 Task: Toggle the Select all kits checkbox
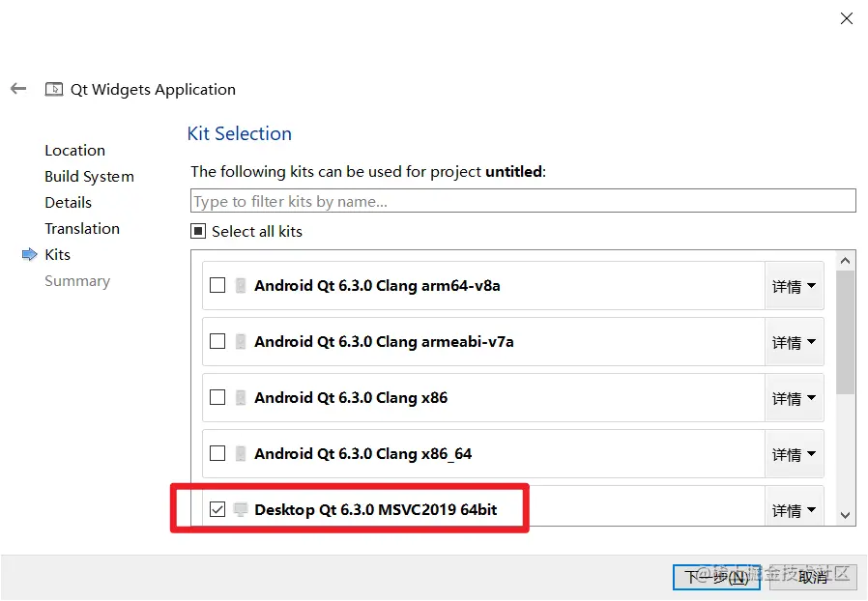[x=198, y=232]
